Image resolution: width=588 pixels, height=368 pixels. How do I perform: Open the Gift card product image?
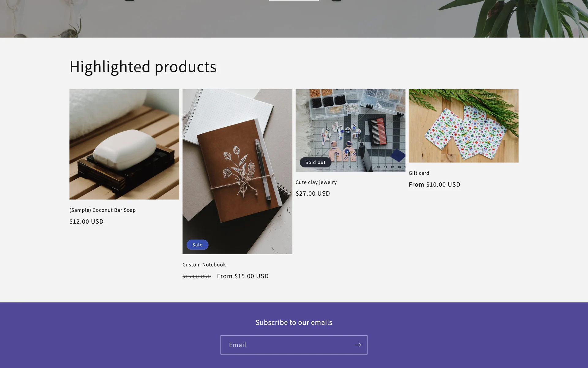(x=463, y=126)
